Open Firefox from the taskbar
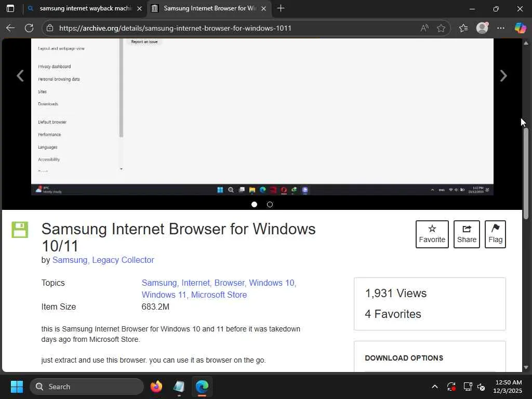This screenshot has width=532, height=399. (156, 387)
